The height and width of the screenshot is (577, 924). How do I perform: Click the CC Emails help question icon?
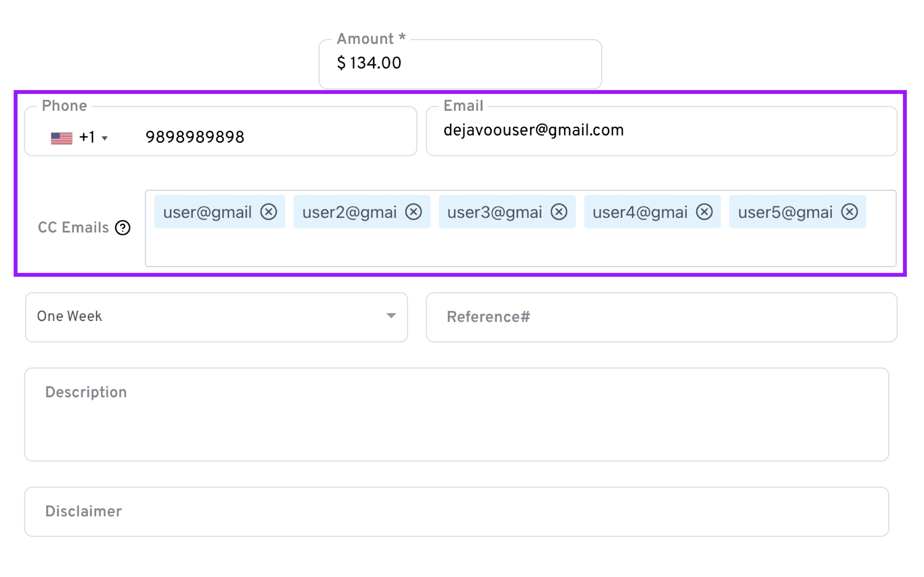[x=123, y=228]
